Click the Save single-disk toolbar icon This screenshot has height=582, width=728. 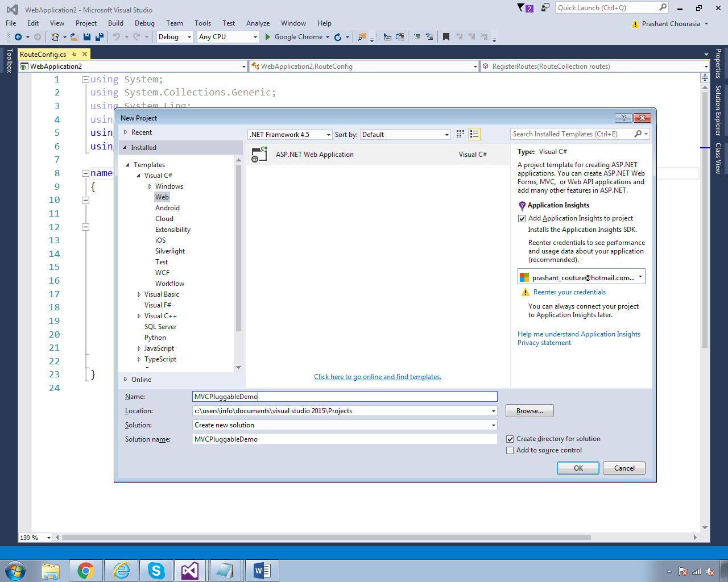click(87, 37)
